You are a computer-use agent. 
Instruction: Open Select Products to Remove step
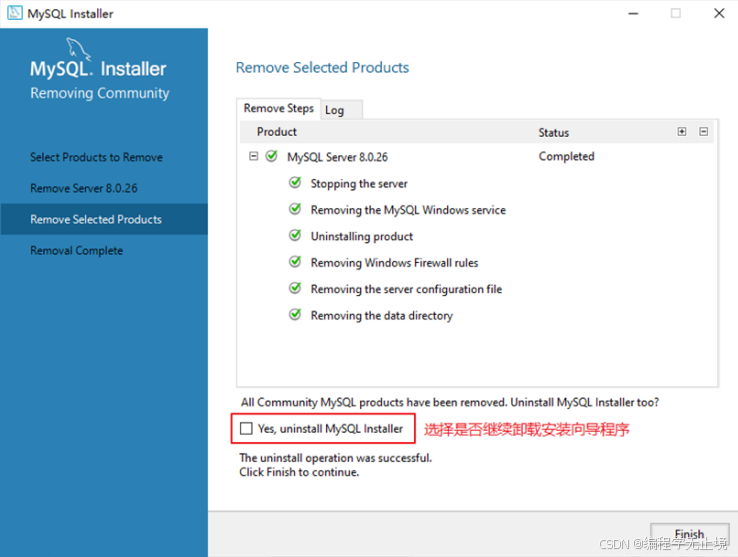click(96, 157)
